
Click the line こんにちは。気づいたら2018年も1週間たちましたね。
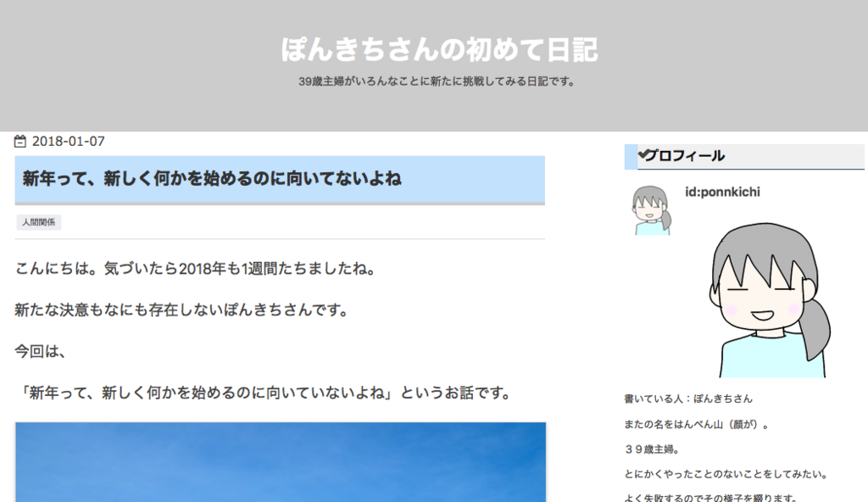196,269
